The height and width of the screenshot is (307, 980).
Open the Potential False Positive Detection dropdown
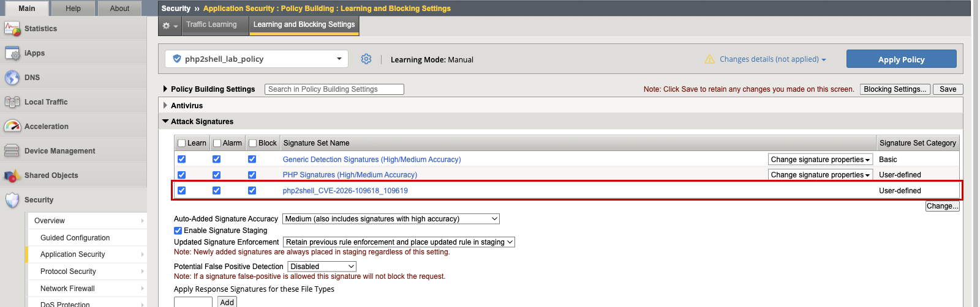point(322,267)
